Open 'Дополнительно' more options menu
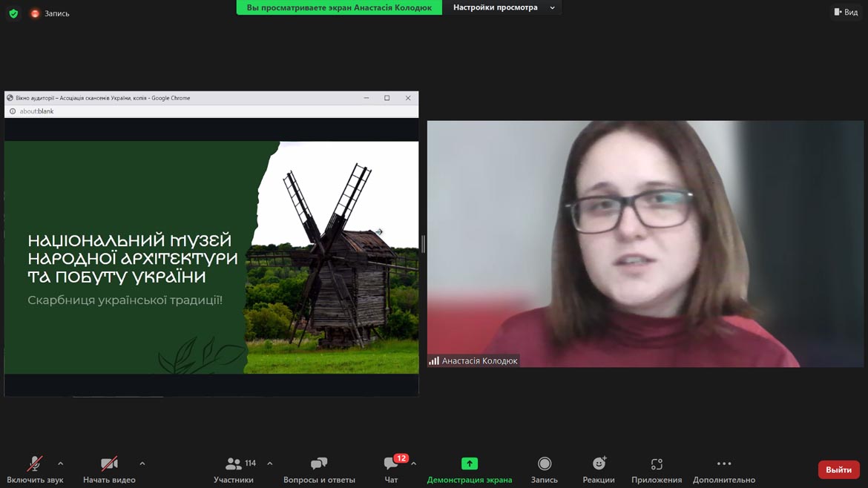The image size is (868, 488). point(724,469)
